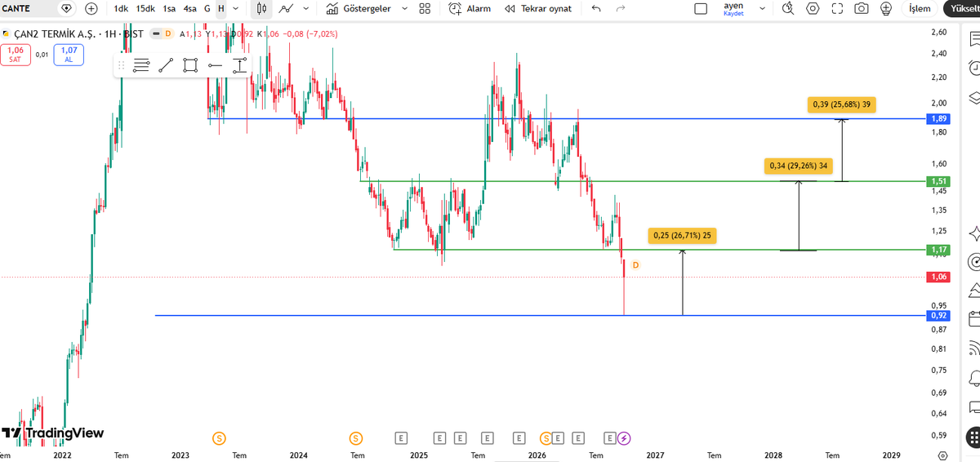Select the trend line tool in floating toolbar
Screen dimensions: 980x462
click(x=166, y=65)
